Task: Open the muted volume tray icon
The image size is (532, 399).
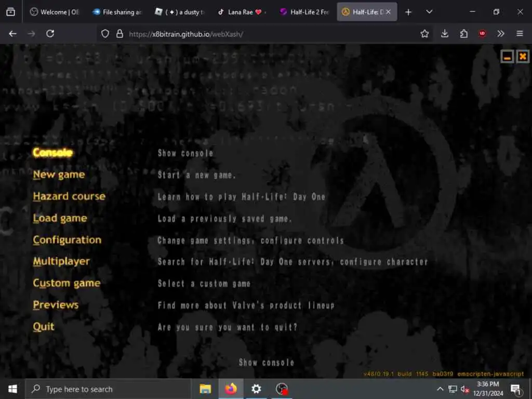Action: point(465,389)
